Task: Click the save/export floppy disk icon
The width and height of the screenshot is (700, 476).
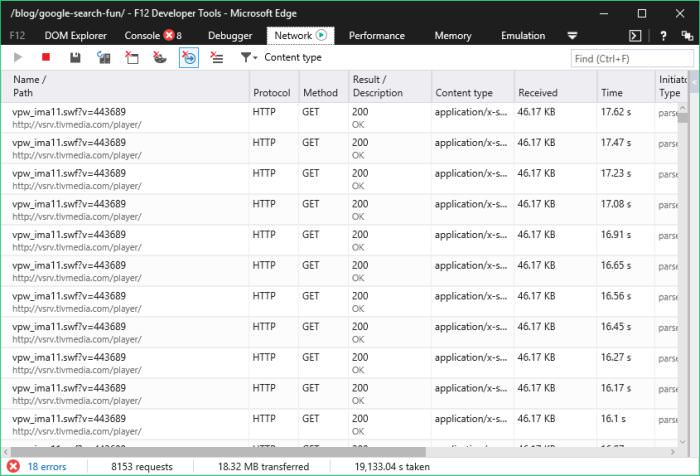Action: 75,57
